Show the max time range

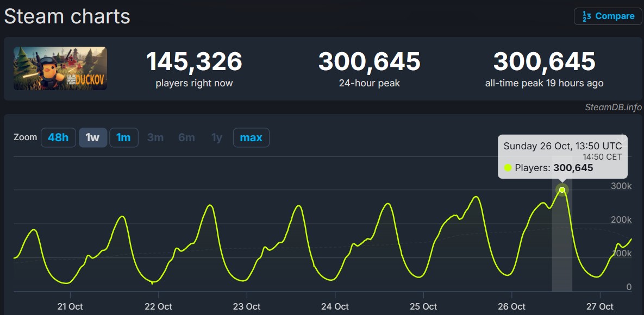click(251, 137)
